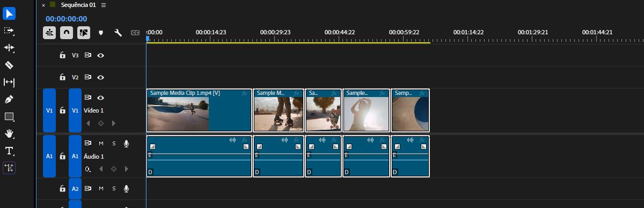644x208 pixels.
Task: Toggle Snap in Timeline magnet button
Action: click(67, 33)
